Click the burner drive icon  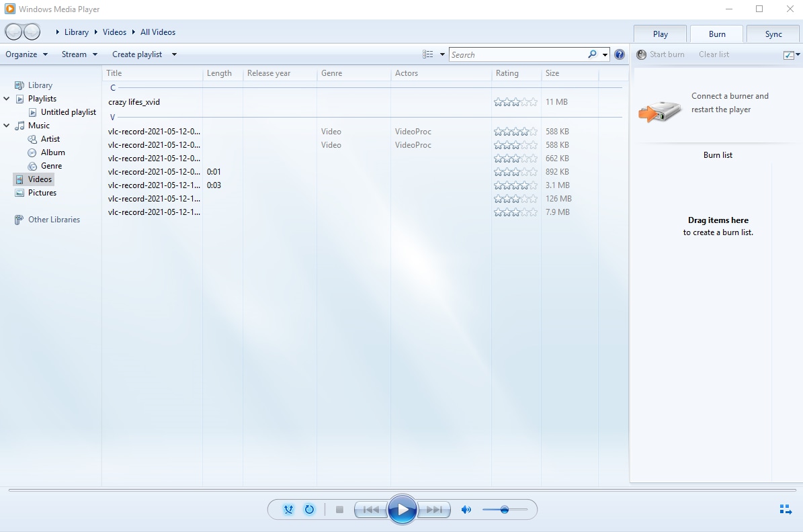(x=660, y=110)
